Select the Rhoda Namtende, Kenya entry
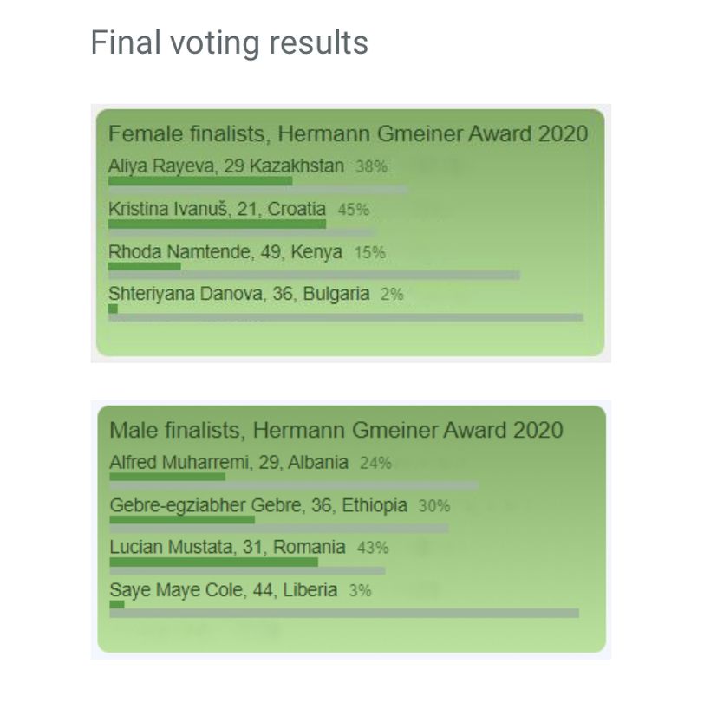This screenshot has height=728, width=717. click(225, 252)
